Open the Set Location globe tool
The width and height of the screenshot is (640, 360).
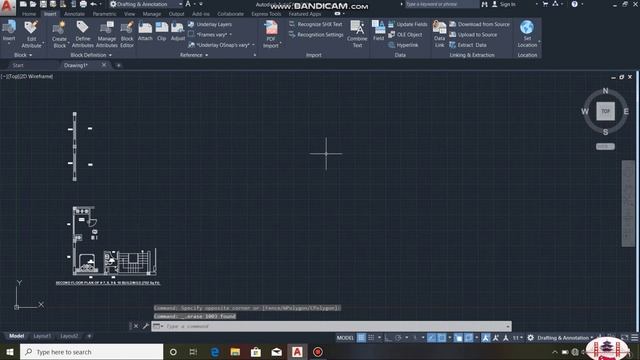tap(527, 34)
